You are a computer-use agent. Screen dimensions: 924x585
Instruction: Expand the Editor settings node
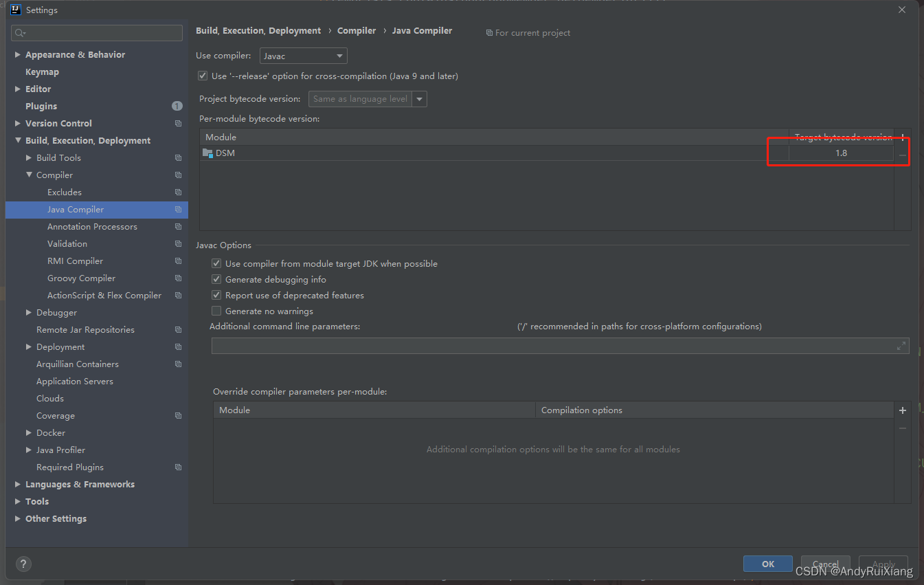(18, 89)
